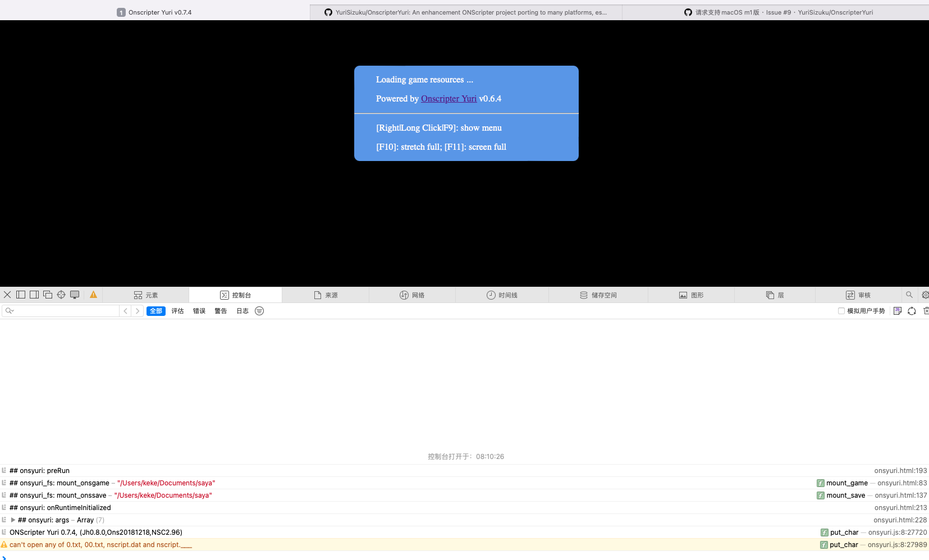The height and width of the screenshot is (560, 929).
Task: Open Web Inspector settings gear
Action: point(926,295)
